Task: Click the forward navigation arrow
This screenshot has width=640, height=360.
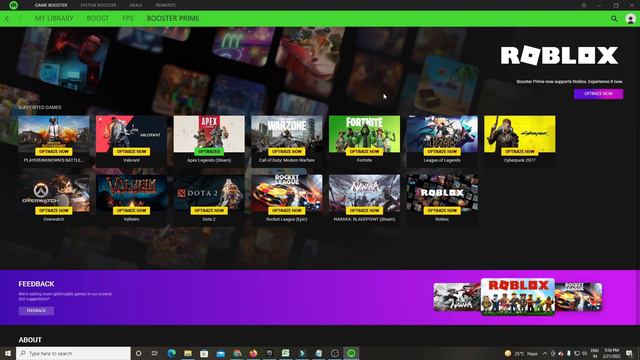Action: (19, 19)
